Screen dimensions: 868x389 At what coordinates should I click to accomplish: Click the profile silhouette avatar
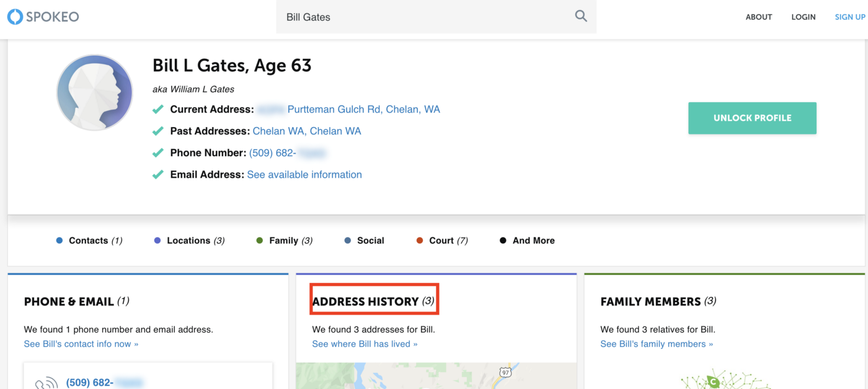[x=95, y=92]
